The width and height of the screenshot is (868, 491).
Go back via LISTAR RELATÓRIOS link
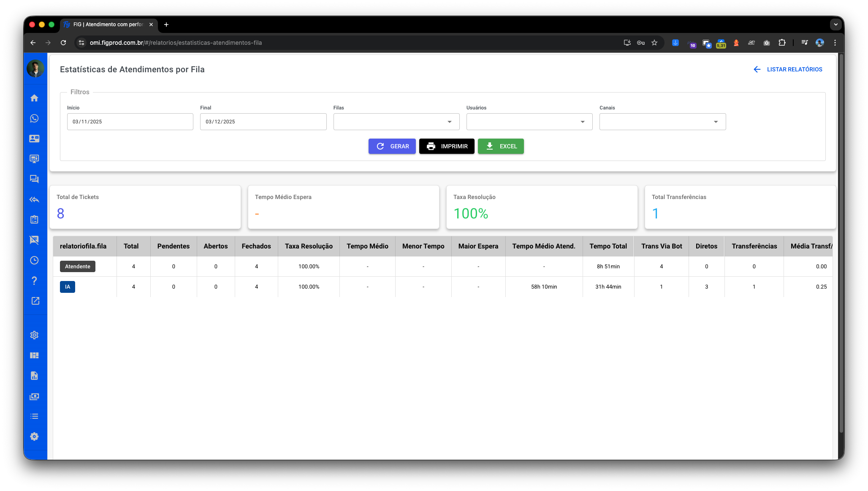[x=788, y=69]
